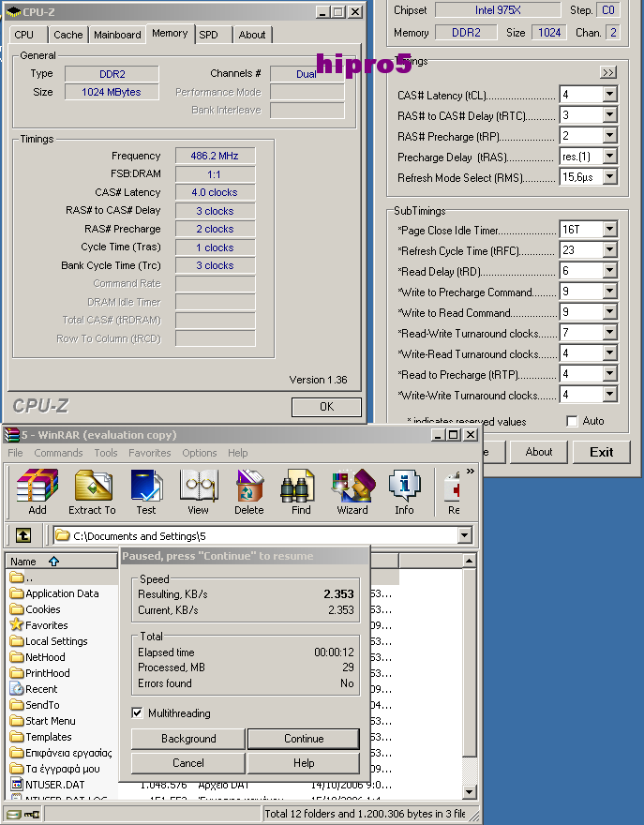Show hidden toolbar buttons via the chevron
Screen dimensions: 644x825
click(x=470, y=471)
